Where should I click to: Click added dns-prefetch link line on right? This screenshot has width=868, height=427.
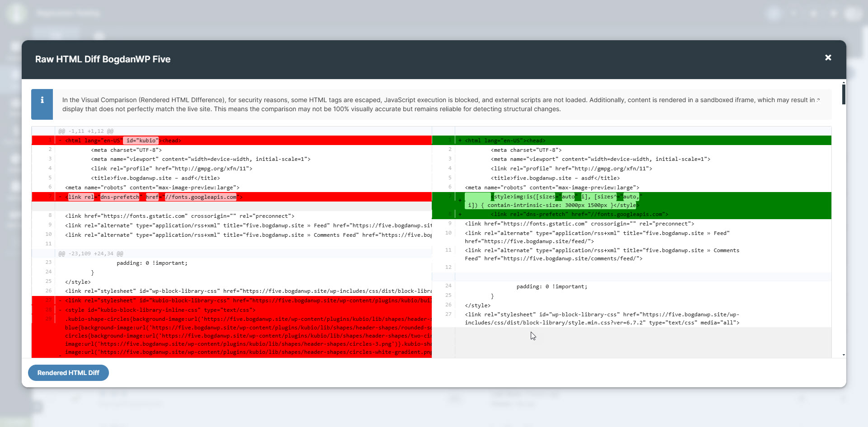pos(632,214)
